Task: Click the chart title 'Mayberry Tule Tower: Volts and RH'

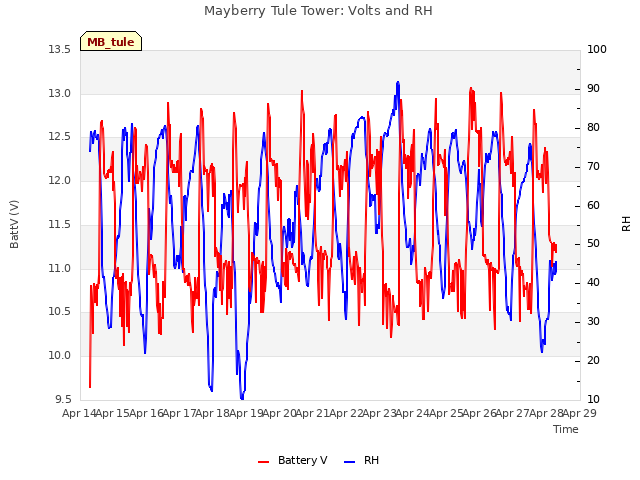Action: pos(318,11)
